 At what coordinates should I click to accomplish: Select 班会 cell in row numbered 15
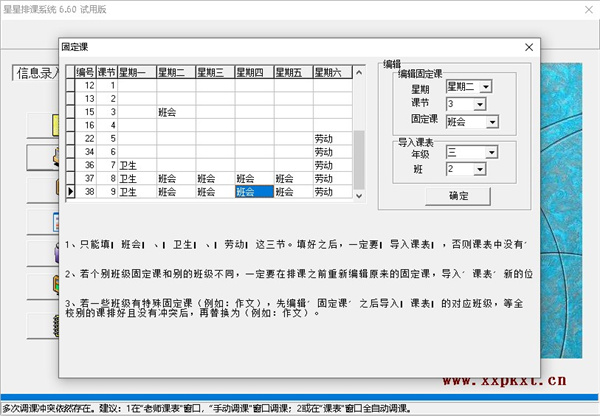[175, 112]
